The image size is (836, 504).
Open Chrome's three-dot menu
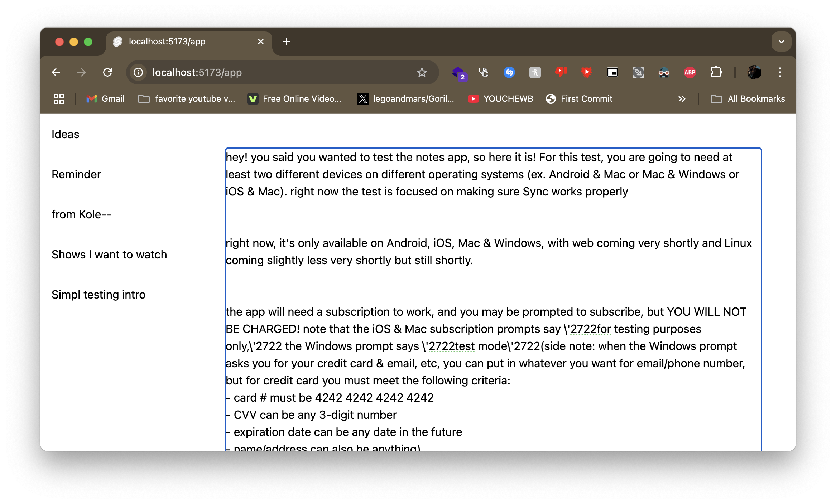[x=780, y=72]
